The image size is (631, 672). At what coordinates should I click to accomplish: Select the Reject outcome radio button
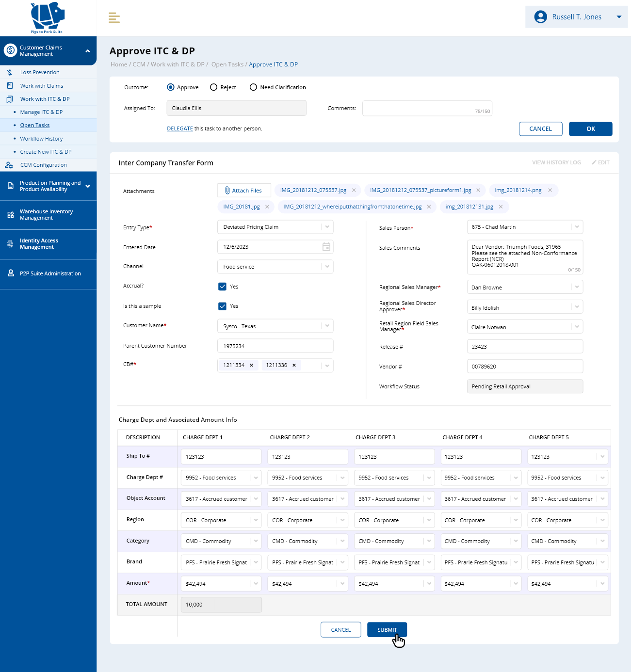coord(213,87)
